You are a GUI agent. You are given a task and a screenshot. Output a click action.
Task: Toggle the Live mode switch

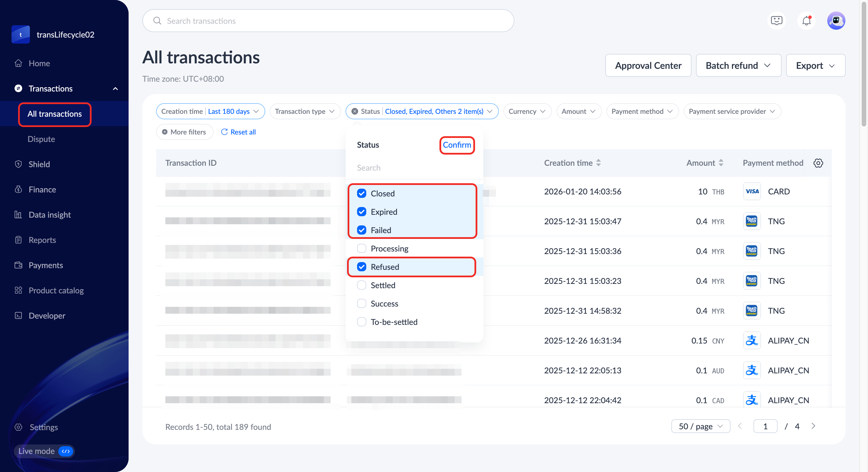(65, 451)
